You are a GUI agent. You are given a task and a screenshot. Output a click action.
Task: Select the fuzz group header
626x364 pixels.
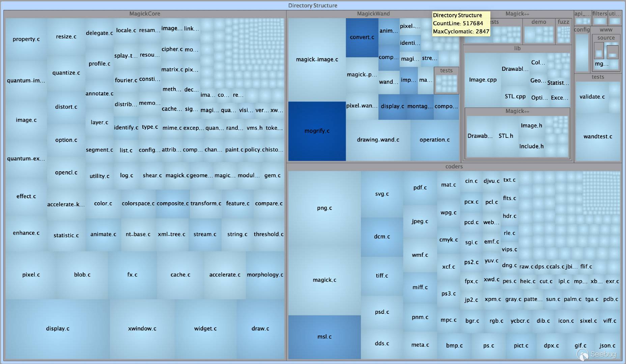point(563,22)
